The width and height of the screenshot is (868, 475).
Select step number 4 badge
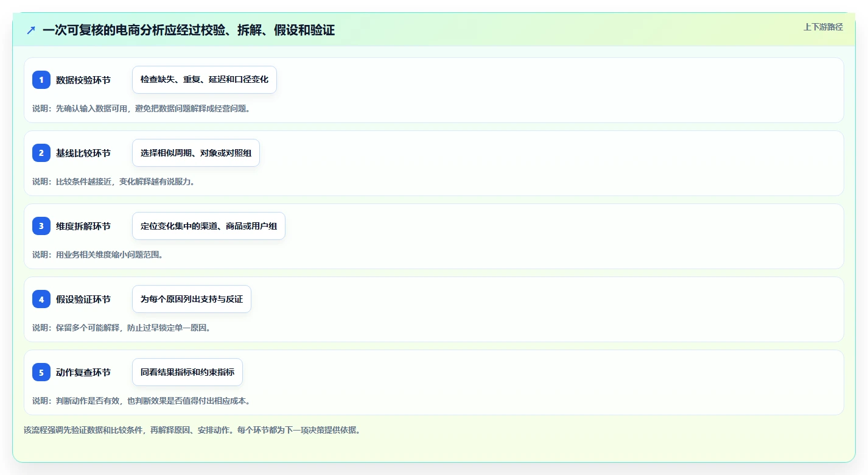pos(41,299)
